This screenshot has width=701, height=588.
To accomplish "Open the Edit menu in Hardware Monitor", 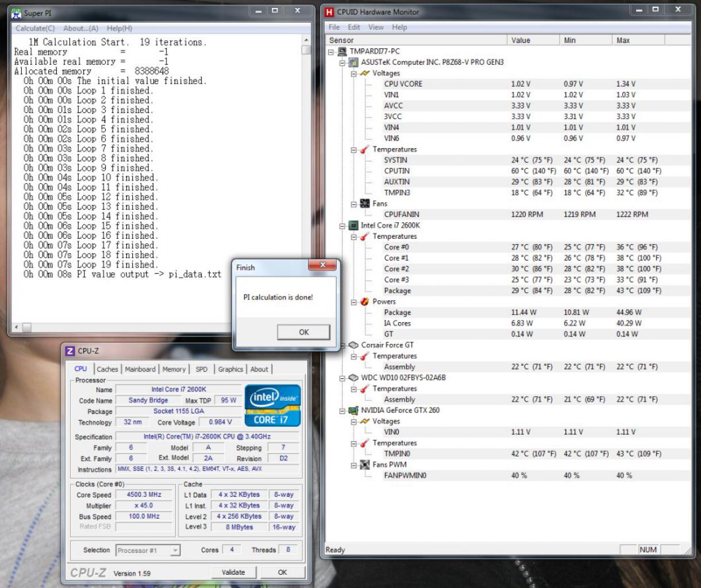I will pos(354,27).
